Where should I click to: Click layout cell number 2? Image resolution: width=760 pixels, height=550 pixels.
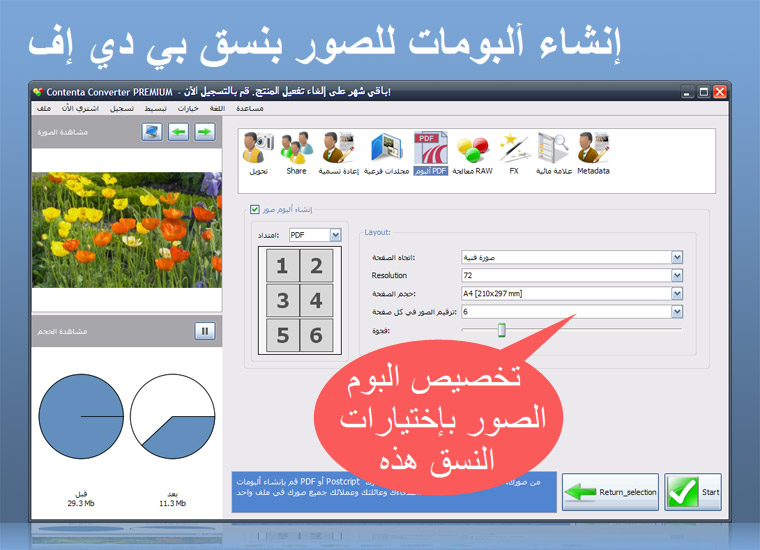point(317,266)
